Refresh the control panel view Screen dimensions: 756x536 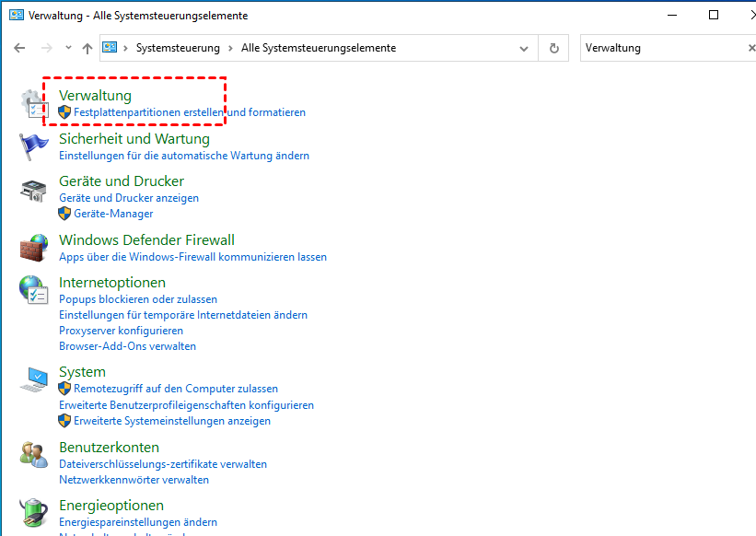pyautogui.click(x=553, y=48)
